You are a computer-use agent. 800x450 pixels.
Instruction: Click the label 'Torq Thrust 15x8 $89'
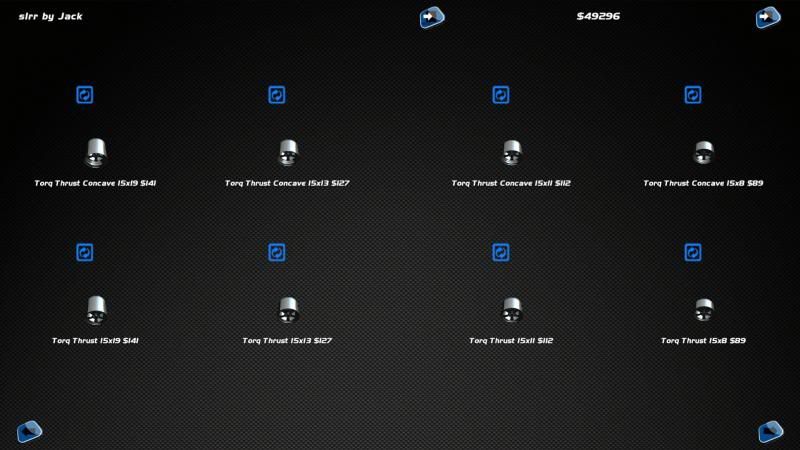point(703,341)
